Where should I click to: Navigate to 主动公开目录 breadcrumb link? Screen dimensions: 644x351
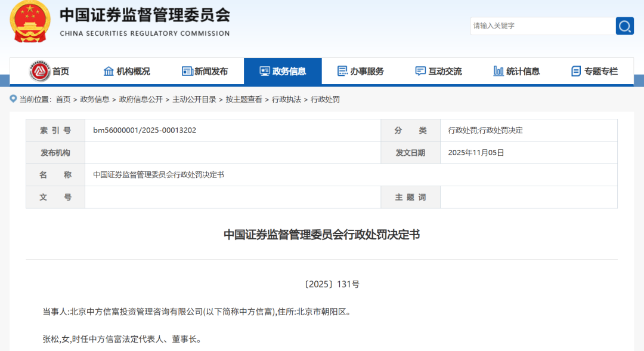click(x=194, y=100)
